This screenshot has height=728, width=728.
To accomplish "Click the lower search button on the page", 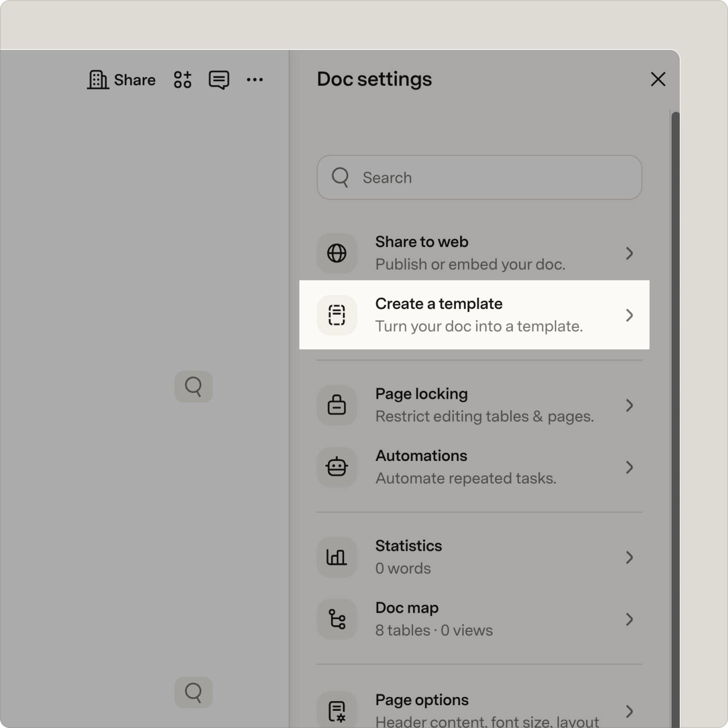I will point(193,692).
